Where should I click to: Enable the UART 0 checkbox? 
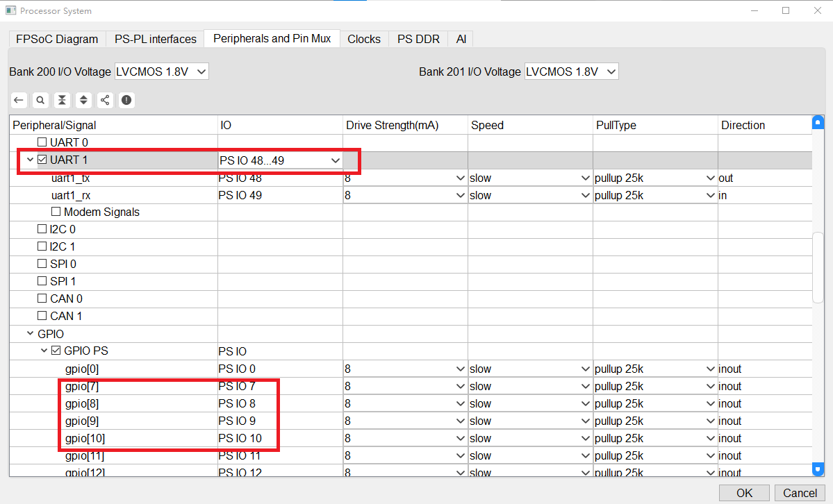[42, 142]
